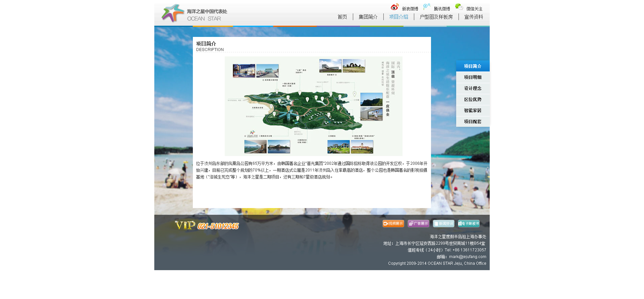The height and width of the screenshot is (299, 644).
Task: Switch to the 区位优势 sidebar tab
Action: (x=473, y=99)
